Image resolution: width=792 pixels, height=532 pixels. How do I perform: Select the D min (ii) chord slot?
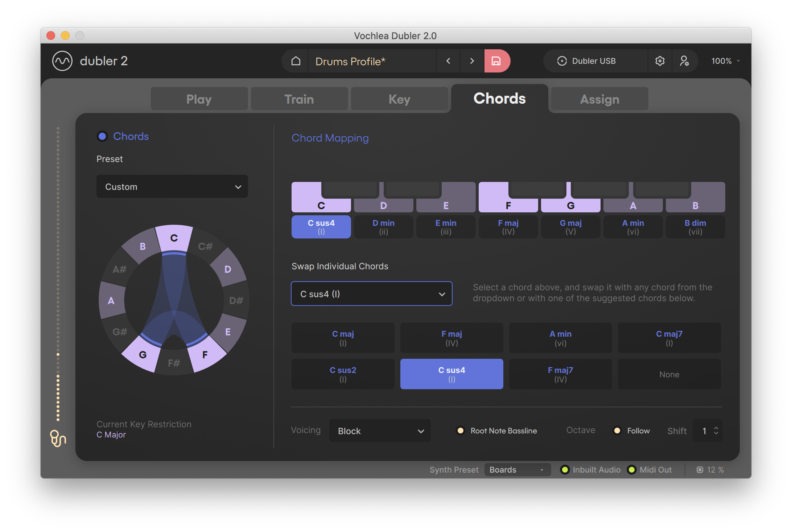click(383, 227)
